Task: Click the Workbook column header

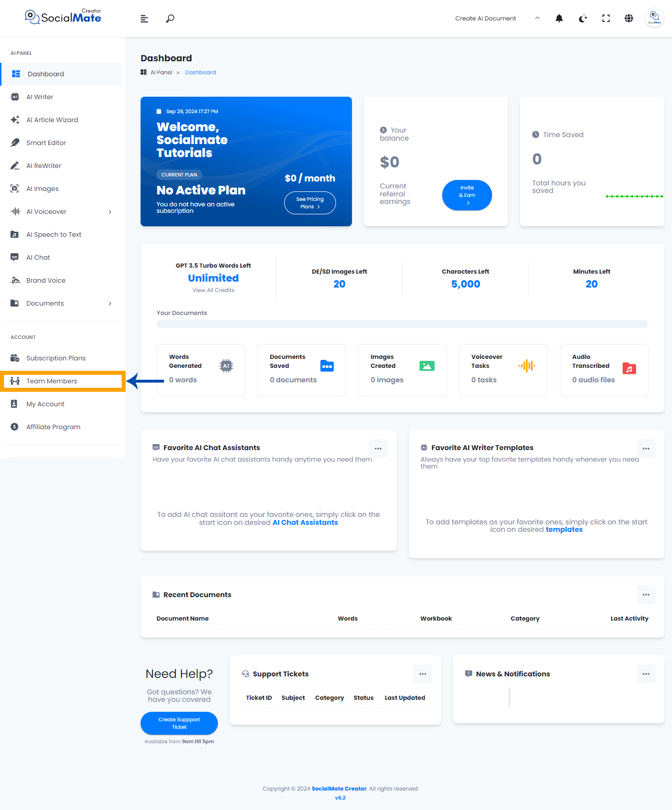Action: 436,619
